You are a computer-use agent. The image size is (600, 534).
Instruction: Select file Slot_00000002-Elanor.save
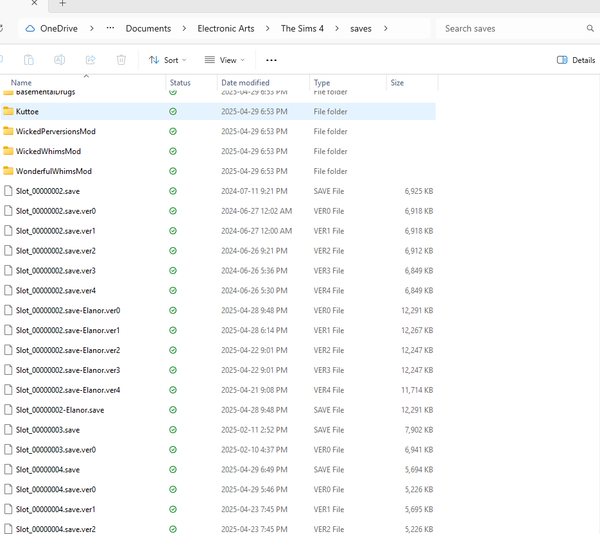click(60, 410)
